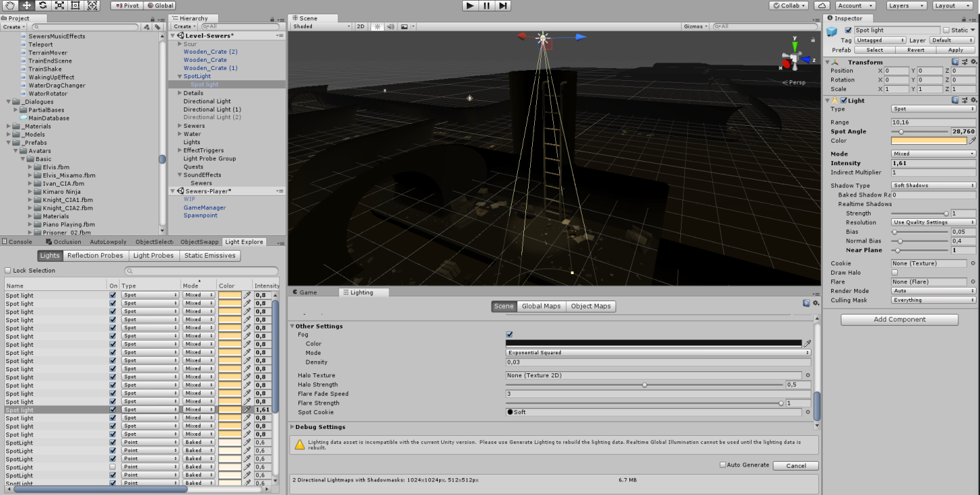This screenshot has width=980, height=495.
Task: Toggle the Static checkbox in Inspector
Action: coord(946,30)
